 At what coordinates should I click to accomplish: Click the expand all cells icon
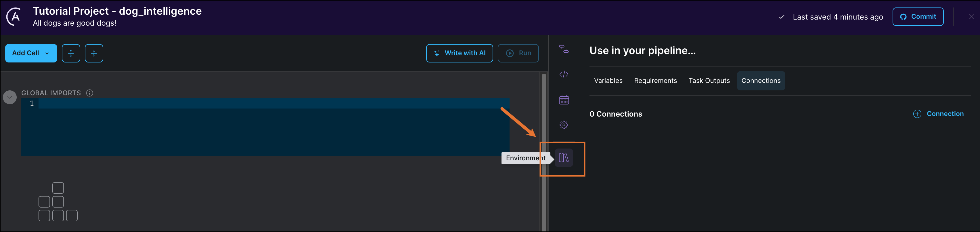(71, 53)
